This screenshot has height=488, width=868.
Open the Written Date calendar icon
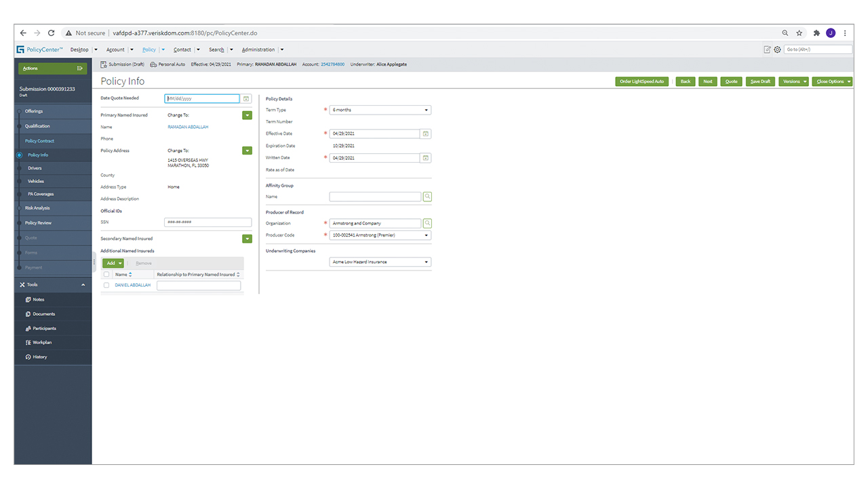click(x=426, y=158)
